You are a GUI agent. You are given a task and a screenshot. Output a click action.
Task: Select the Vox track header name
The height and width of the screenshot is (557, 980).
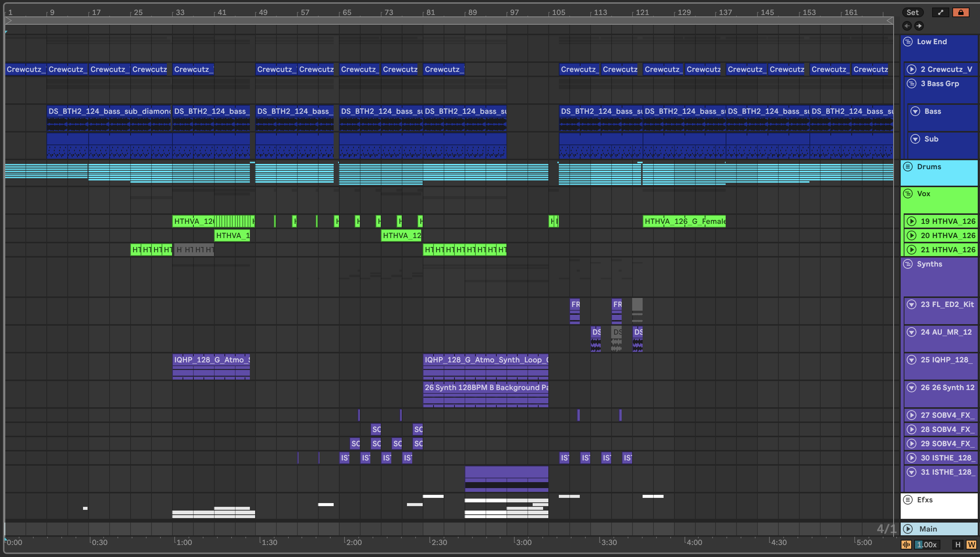pos(924,194)
